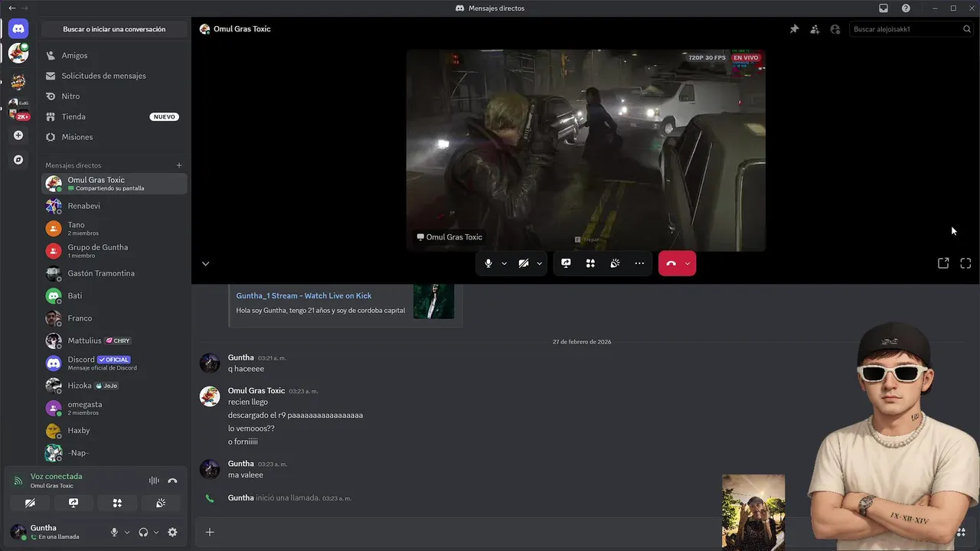Hang up with the red call button
Viewport: 980px width, 551px height.
pyautogui.click(x=671, y=263)
